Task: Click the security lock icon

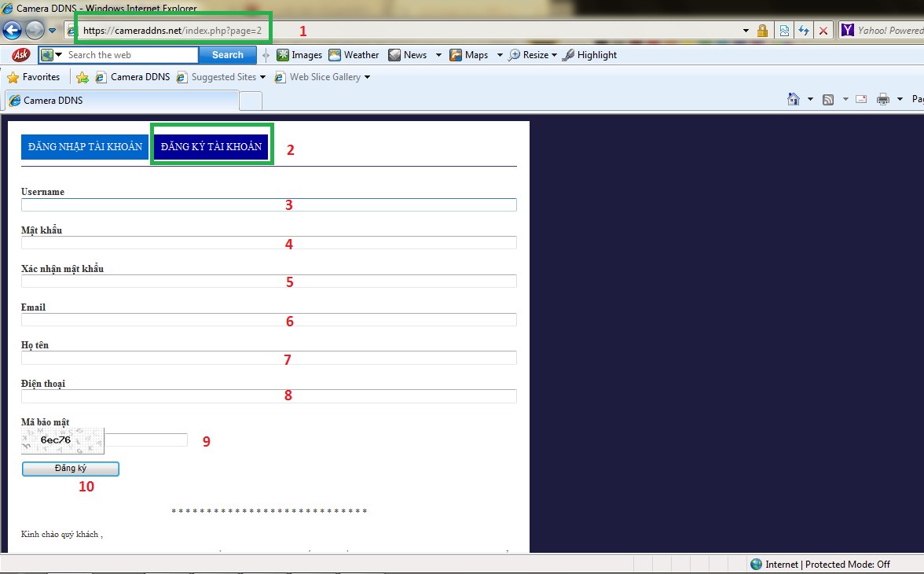Action: pos(762,31)
